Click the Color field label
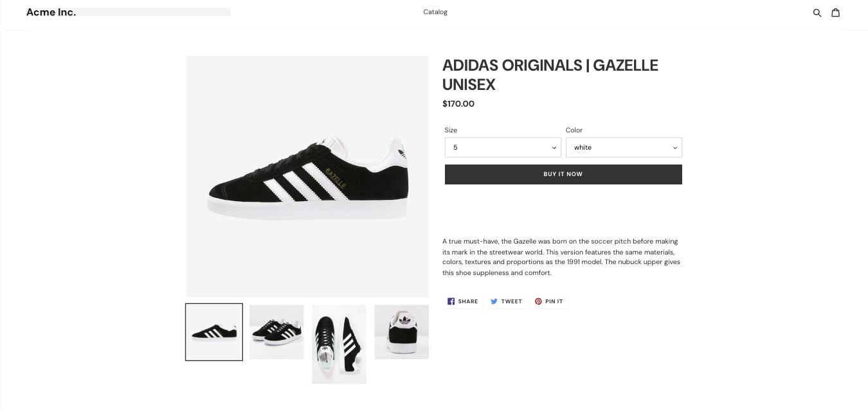 point(574,130)
